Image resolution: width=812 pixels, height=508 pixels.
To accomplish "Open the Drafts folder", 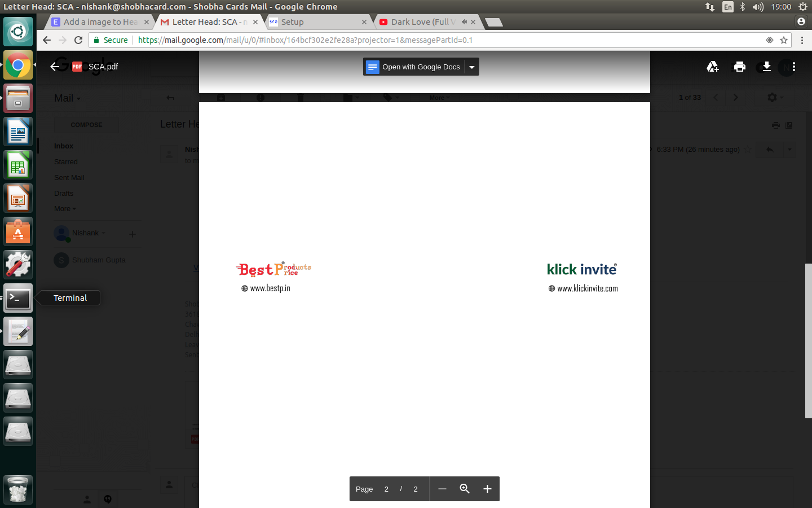I will (x=64, y=194).
